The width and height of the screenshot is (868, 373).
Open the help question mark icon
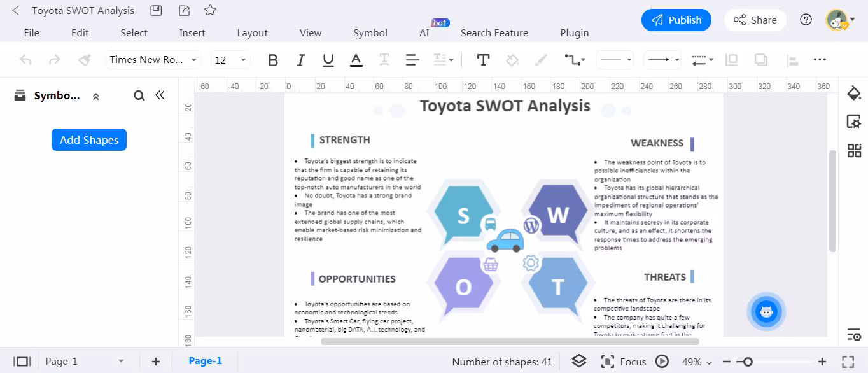click(x=806, y=20)
